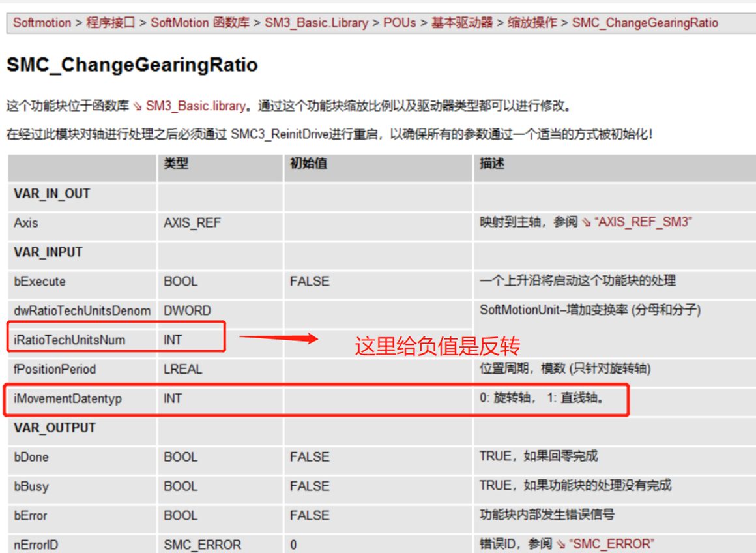
Task: Go to SoftMotion 函数库 breadcrumb
Action: click(x=200, y=23)
